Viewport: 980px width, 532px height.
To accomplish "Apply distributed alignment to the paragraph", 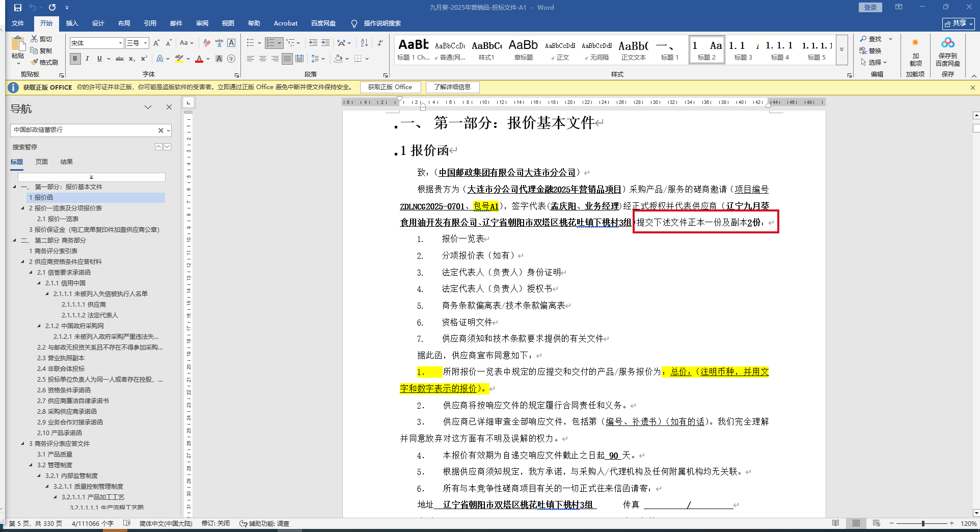I will (300, 59).
